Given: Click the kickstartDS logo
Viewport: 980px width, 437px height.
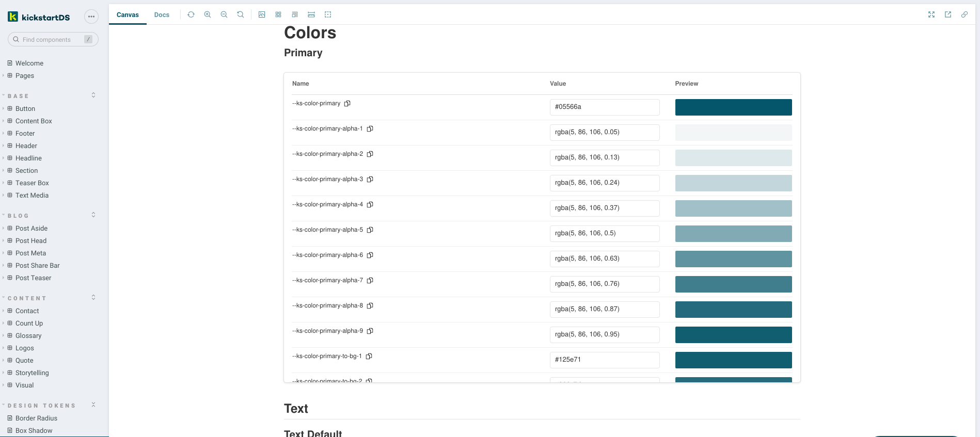Looking at the screenshot, I should (x=39, y=17).
